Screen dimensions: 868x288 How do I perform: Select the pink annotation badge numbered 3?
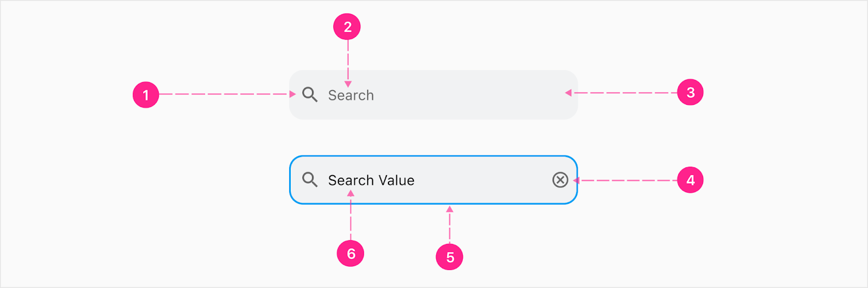pyautogui.click(x=691, y=92)
